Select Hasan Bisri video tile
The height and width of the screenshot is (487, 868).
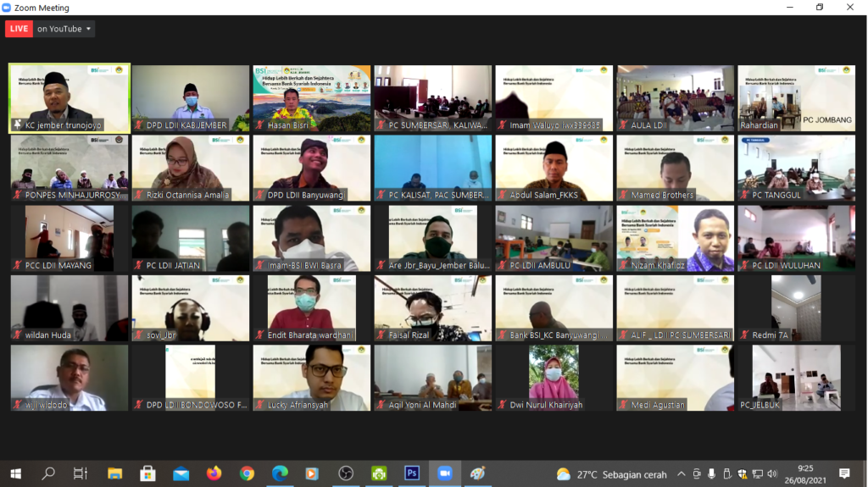[312, 98]
